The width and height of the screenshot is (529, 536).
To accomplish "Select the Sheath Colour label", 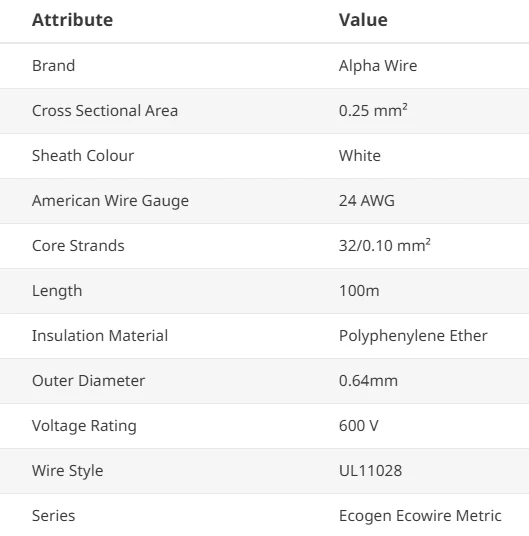I will pyautogui.click(x=83, y=156).
